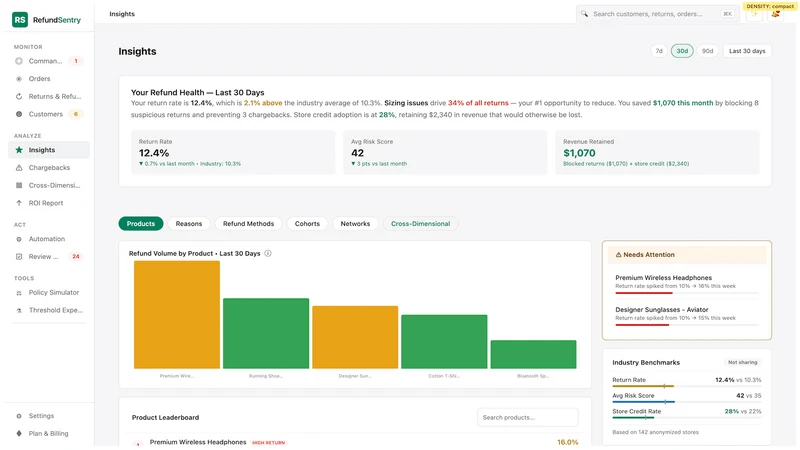800x450 pixels.
Task: Click the Settings gear icon in sidebar
Action: pos(19,416)
